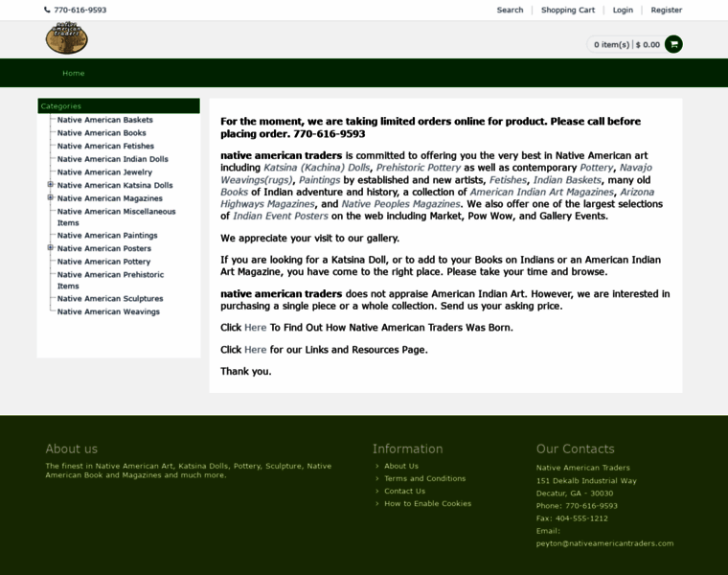Follow the Katsina (Kachina) Dolls link
This screenshot has width=728, height=575.
(317, 168)
